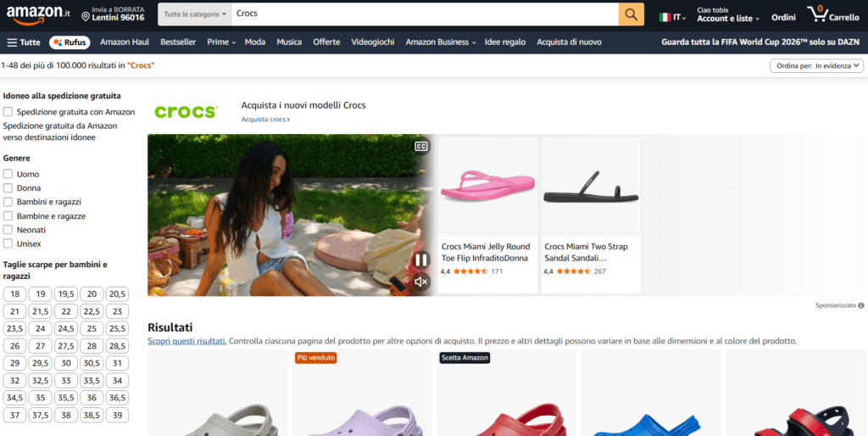This screenshot has width=868, height=436.
Task: Expand the Prime menu
Action: point(221,42)
